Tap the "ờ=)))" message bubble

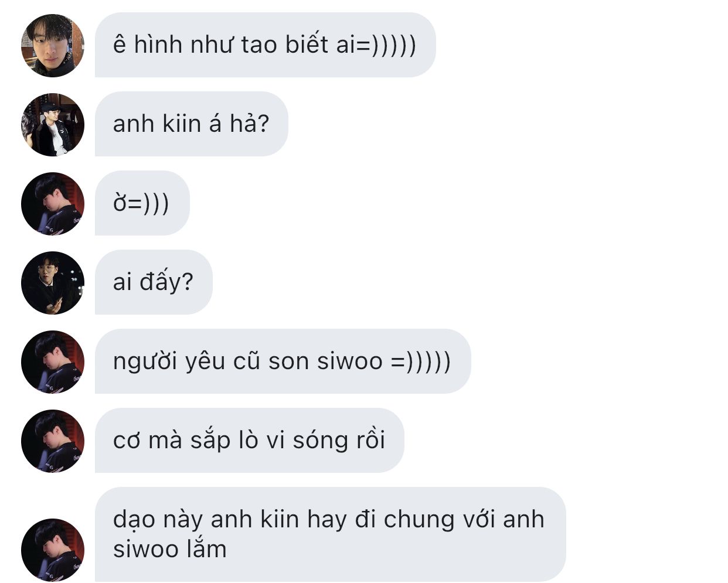pos(142,203)
